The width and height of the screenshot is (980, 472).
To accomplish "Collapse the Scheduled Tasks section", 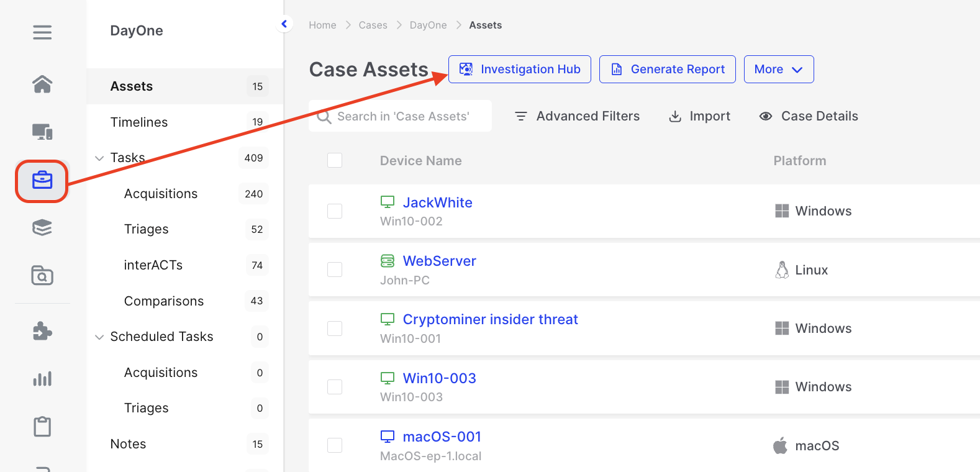I will coord(99,337).
